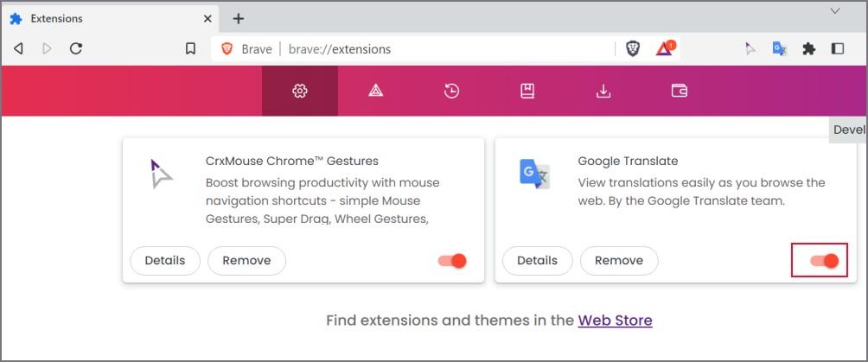Expand the tab search chevron
Image resolution: width=868 pixels, height=362 pixels.
pyautogui.click(x=835, y=11)
